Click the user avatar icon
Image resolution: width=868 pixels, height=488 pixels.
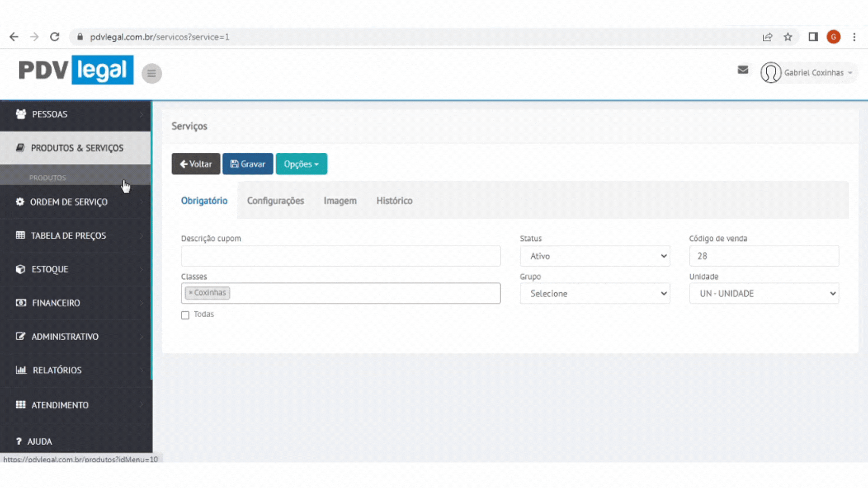[771, 73]
